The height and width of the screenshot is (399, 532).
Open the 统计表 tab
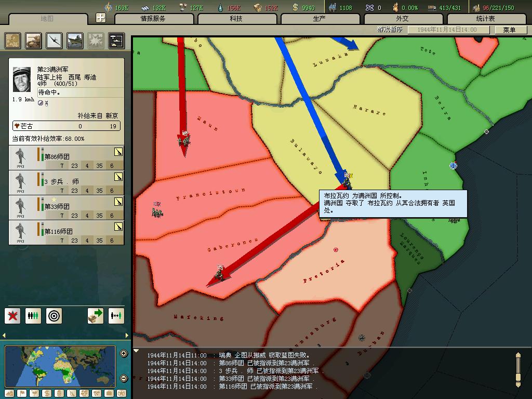click(486, 19)
